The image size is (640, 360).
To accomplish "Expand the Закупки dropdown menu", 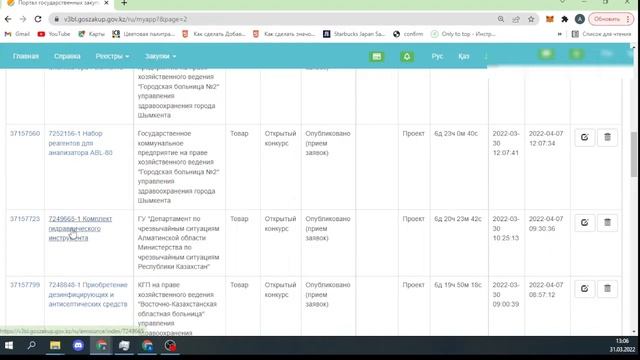I will [160, 56].
